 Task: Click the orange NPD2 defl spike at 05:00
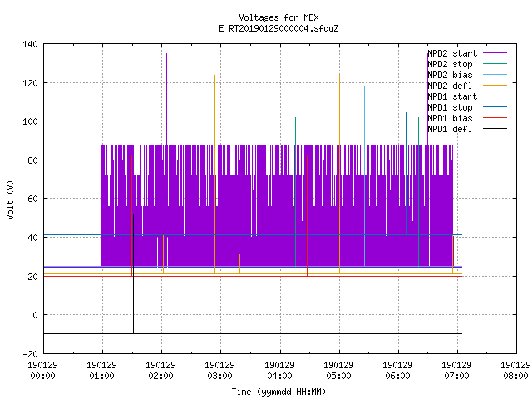(339, 174)
